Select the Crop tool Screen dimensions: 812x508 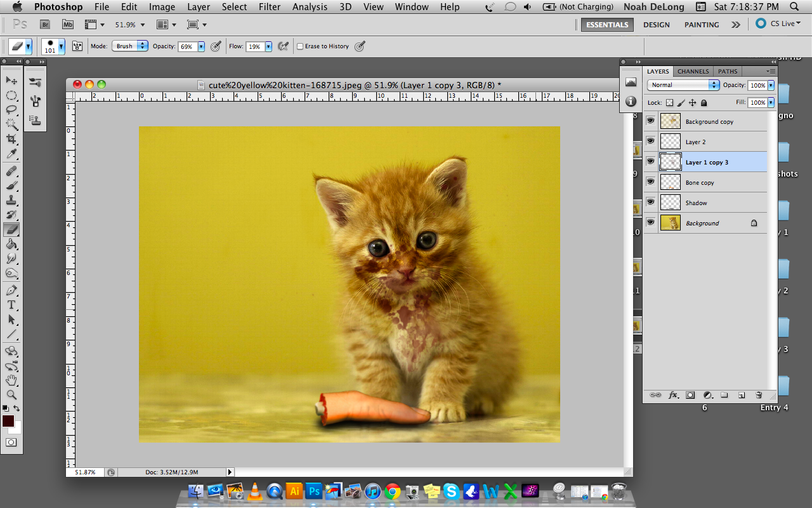click(x=11, y=139)
